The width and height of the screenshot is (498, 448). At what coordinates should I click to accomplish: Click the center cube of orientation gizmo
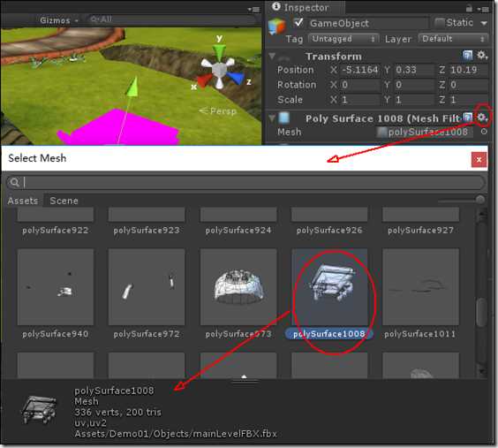tap(219, 70)
